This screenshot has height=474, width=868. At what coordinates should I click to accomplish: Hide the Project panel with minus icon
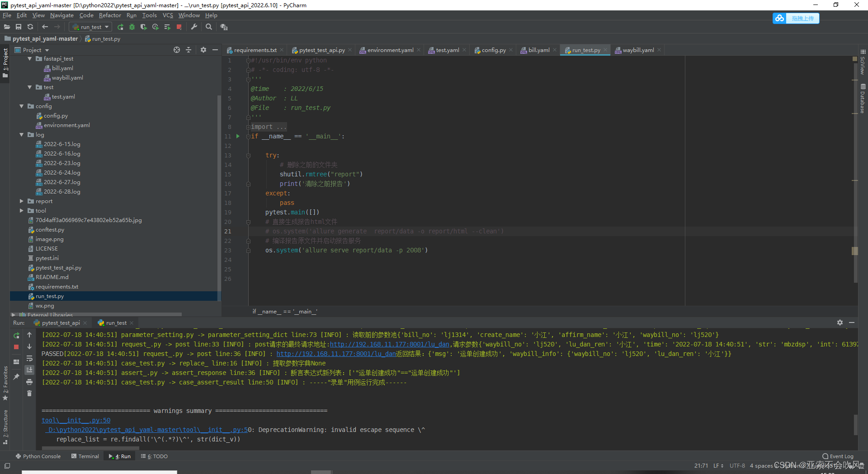215,50
